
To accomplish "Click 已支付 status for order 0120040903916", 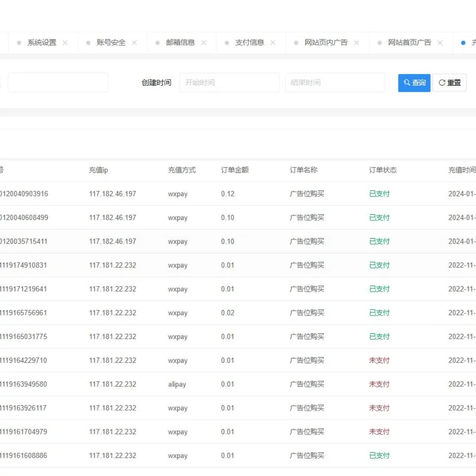I will point(379,194).
